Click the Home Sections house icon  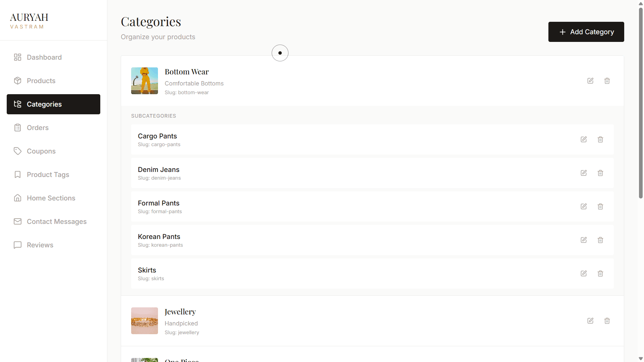point(17,198)
